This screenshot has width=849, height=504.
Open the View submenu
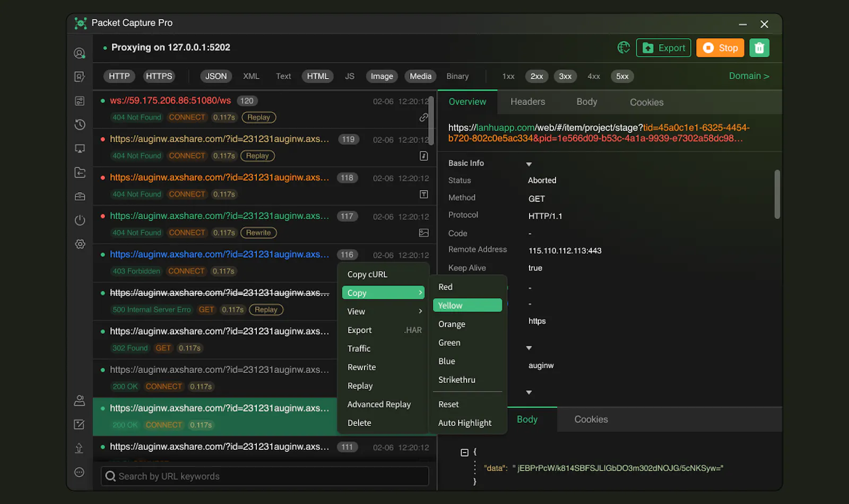coord(383,311)
